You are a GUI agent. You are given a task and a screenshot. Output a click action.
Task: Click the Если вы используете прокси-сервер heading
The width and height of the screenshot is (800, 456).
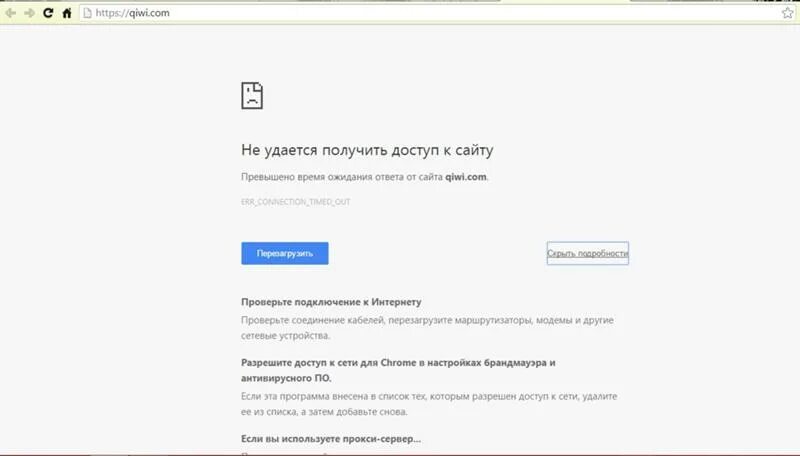331,439
